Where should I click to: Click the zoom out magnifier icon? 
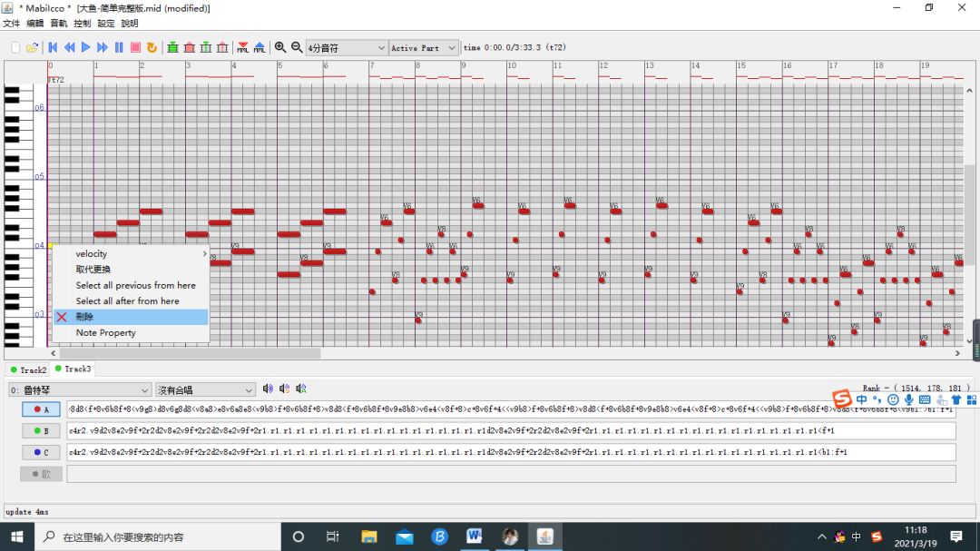(x=296, y=47)
